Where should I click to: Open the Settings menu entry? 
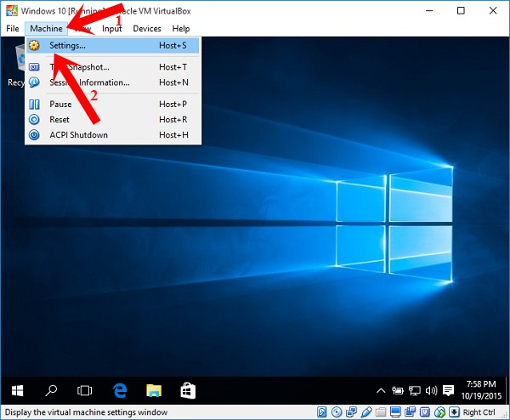112,46
